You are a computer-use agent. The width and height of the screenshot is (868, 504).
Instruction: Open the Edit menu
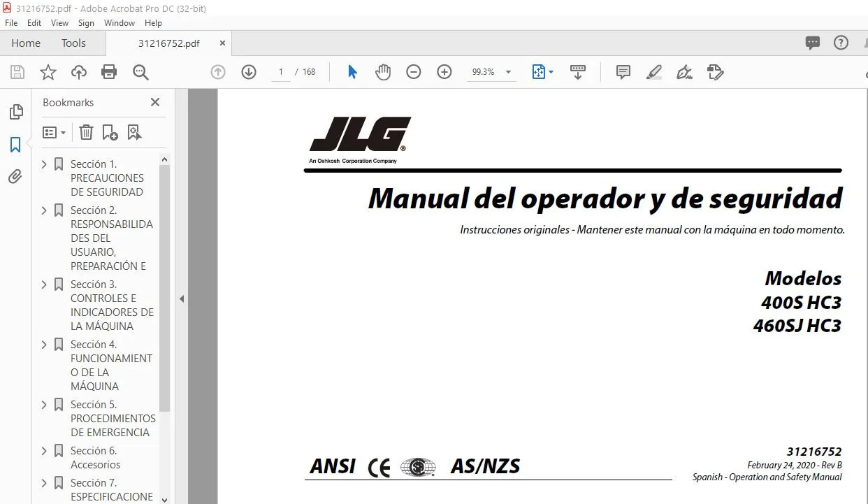click(34, 23)
